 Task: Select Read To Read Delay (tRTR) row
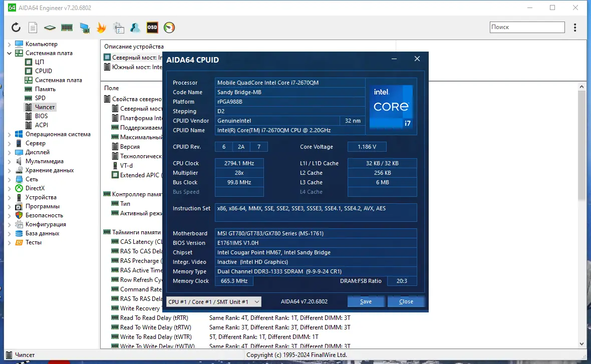pyautogui.click(x=154, y=317)
